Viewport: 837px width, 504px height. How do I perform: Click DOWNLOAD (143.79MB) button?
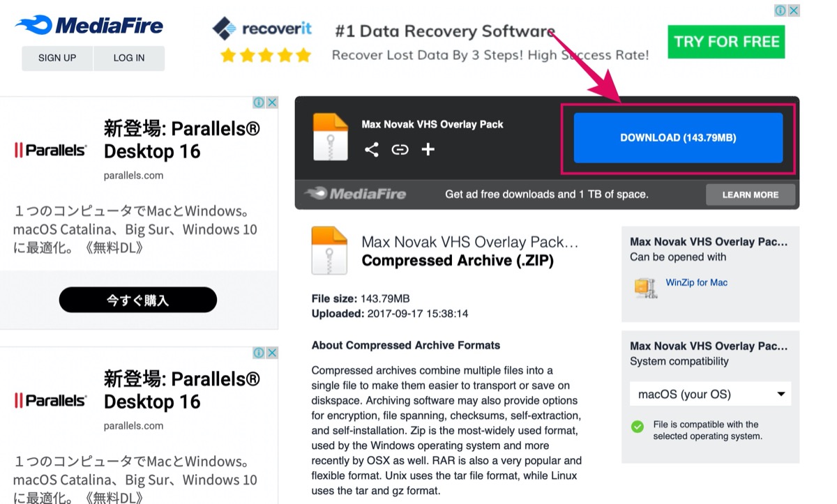click(678, 138)
